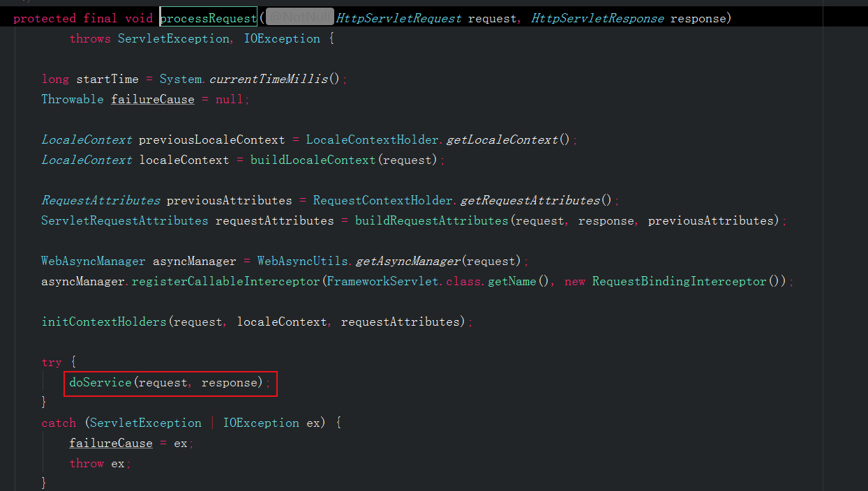
Task: Click the processRequest method name
Action: (208, 18)
